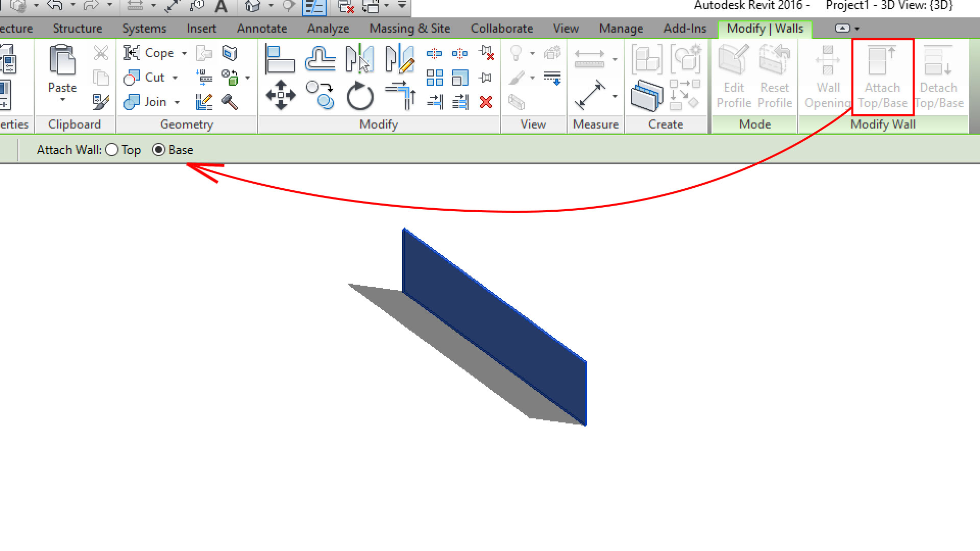Click the Offset tool icon

click(320, 59)
